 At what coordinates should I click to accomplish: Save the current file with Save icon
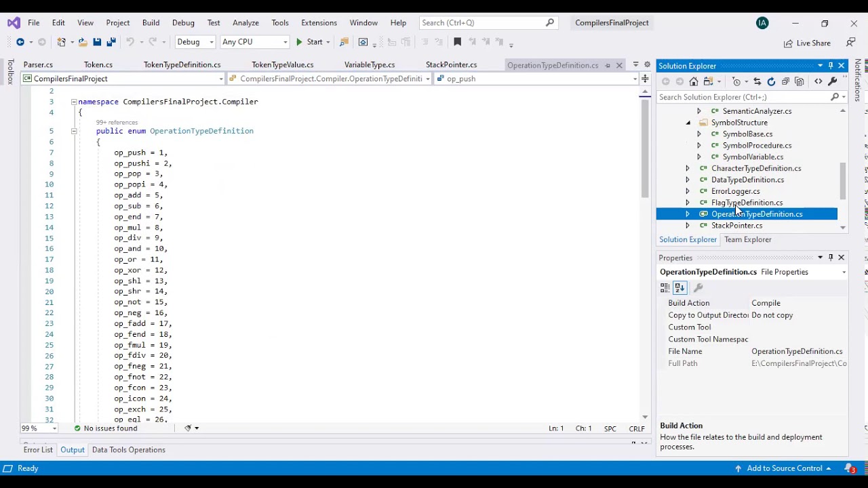[97, 42]
